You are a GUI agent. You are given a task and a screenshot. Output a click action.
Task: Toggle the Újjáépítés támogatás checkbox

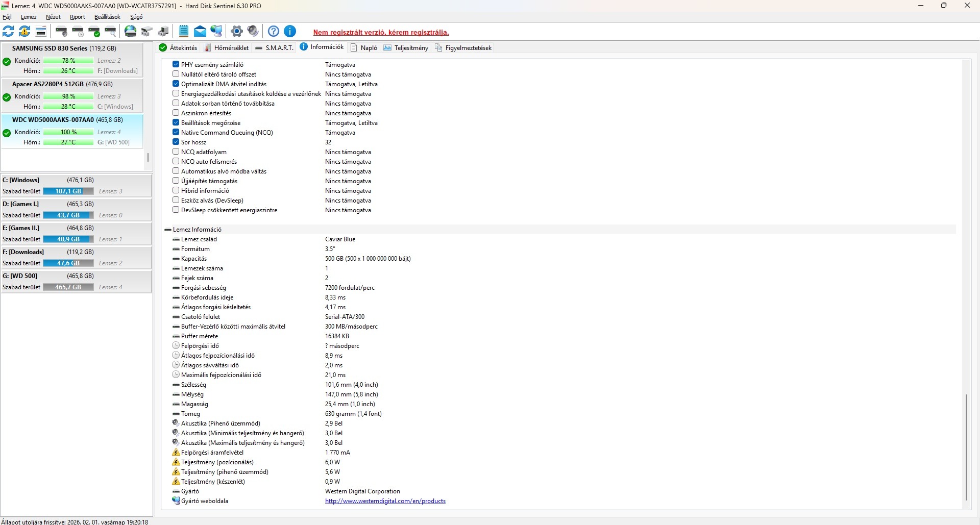176,181
